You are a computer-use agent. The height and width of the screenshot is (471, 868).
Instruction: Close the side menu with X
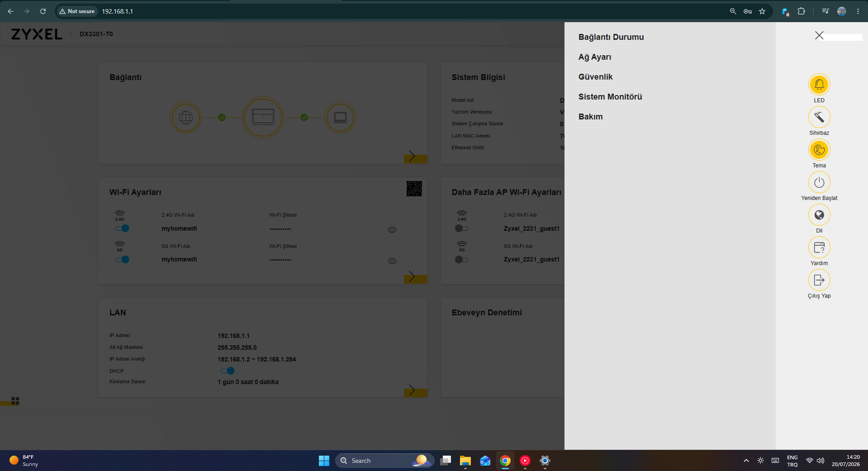click(x=819, y=35)
